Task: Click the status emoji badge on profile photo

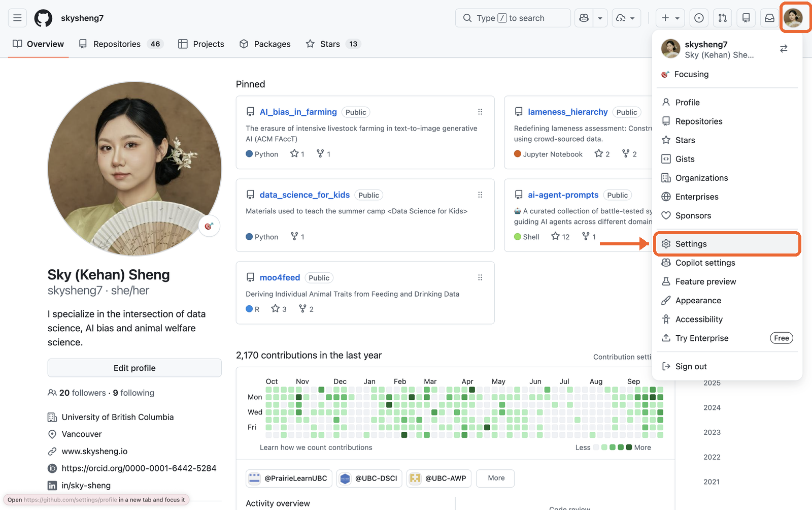Action: [x=209, y=226]
